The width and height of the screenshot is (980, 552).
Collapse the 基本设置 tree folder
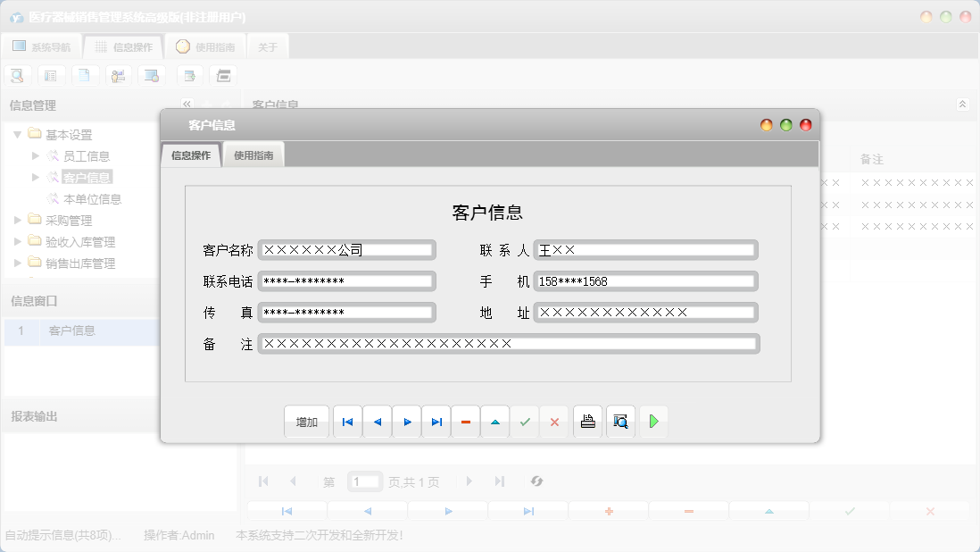(18, 134)
